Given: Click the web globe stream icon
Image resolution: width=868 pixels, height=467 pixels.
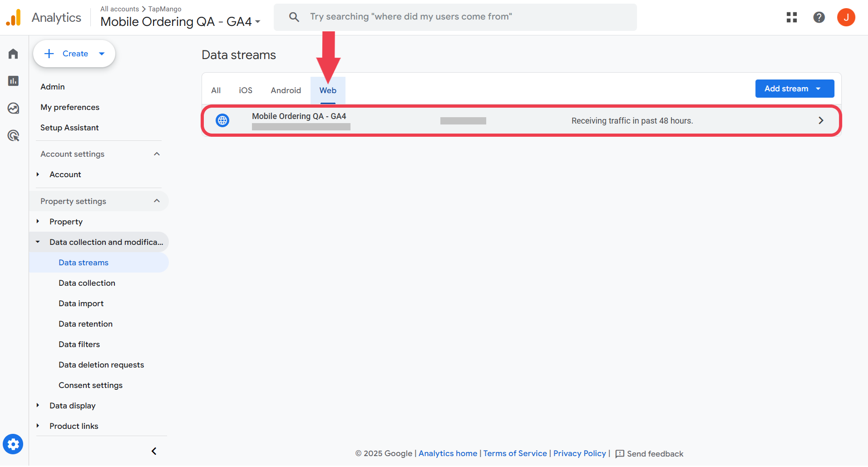Looking at the screenshot, I should pyautogui.click(x=222, y=120).
